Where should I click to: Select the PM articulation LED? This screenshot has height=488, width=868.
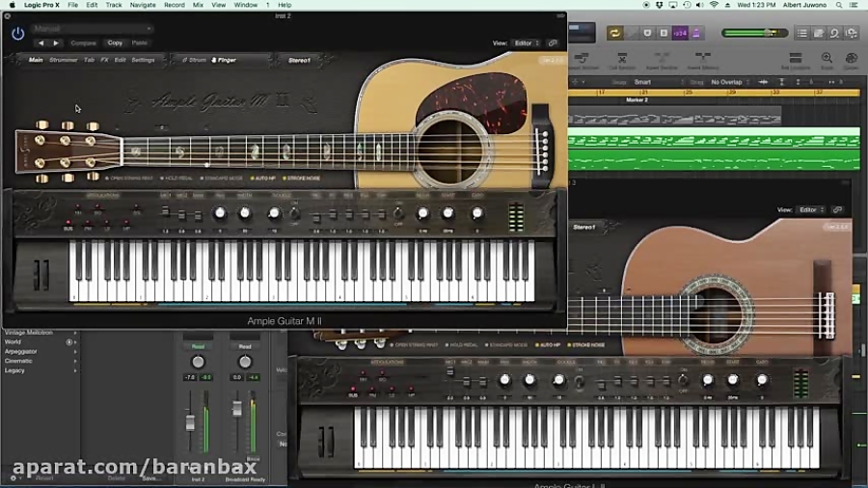pos(88,223)
